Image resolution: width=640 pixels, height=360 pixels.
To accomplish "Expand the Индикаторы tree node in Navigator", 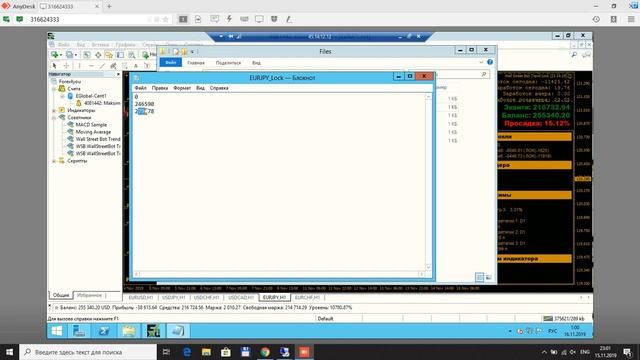I will [x=54, y=110].
